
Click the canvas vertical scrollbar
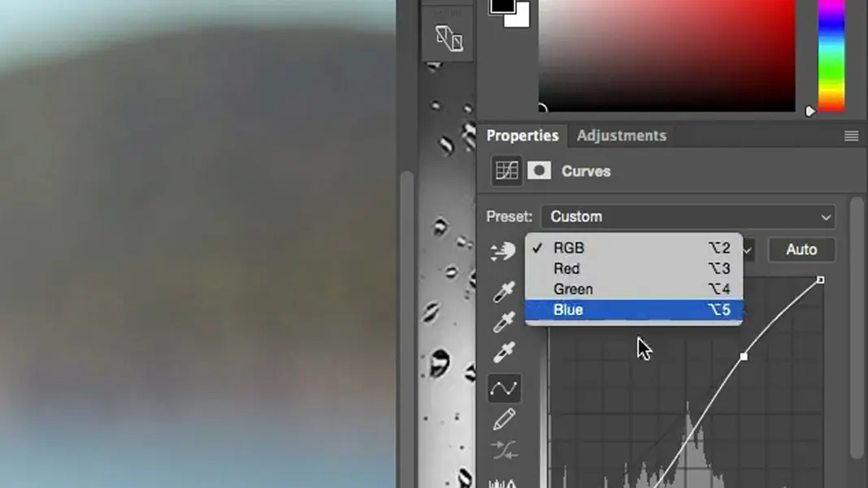[407, 329]
